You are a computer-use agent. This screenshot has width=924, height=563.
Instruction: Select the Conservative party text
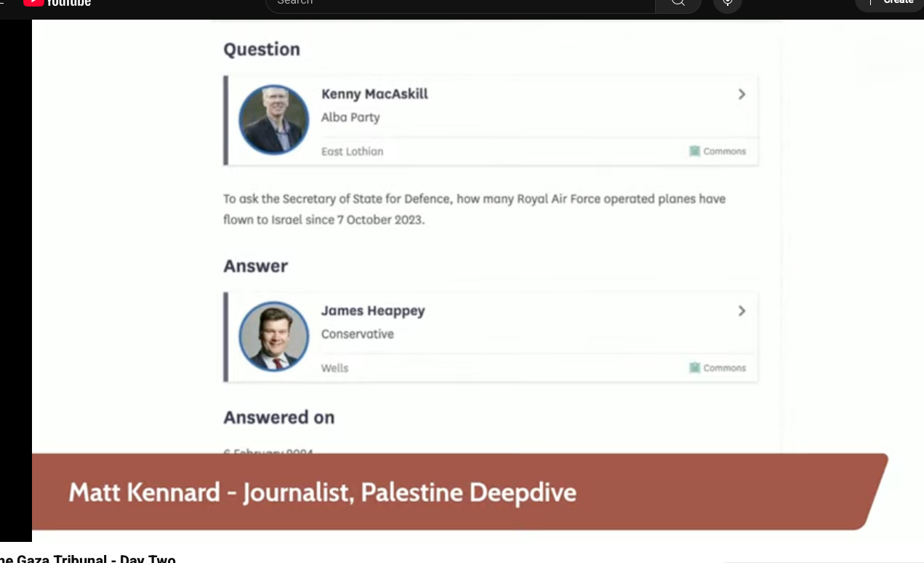[x=358, y=334]
